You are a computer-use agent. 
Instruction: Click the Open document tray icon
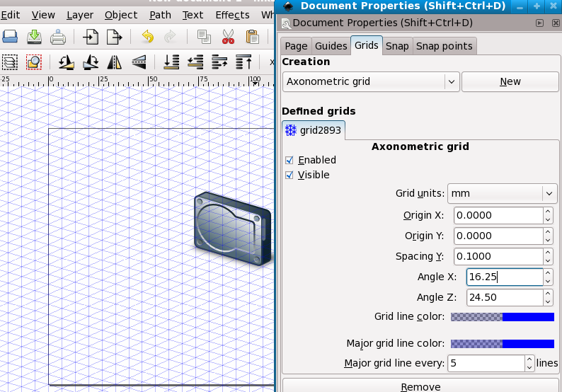point(10,37)
